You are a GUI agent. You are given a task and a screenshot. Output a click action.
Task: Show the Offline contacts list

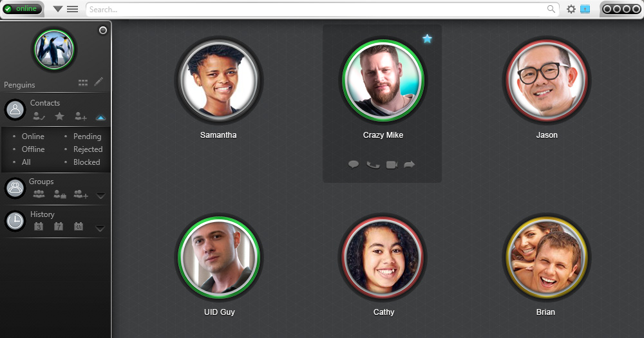(33, 149)
